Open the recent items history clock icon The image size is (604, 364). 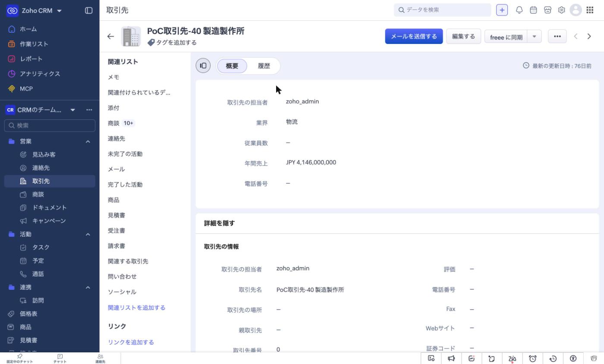[553, 358]
